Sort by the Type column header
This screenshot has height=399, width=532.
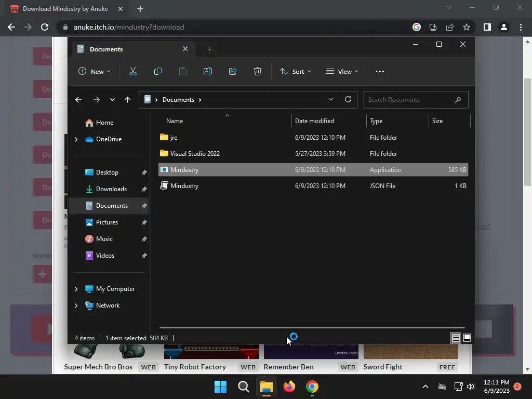click(376, 121)
